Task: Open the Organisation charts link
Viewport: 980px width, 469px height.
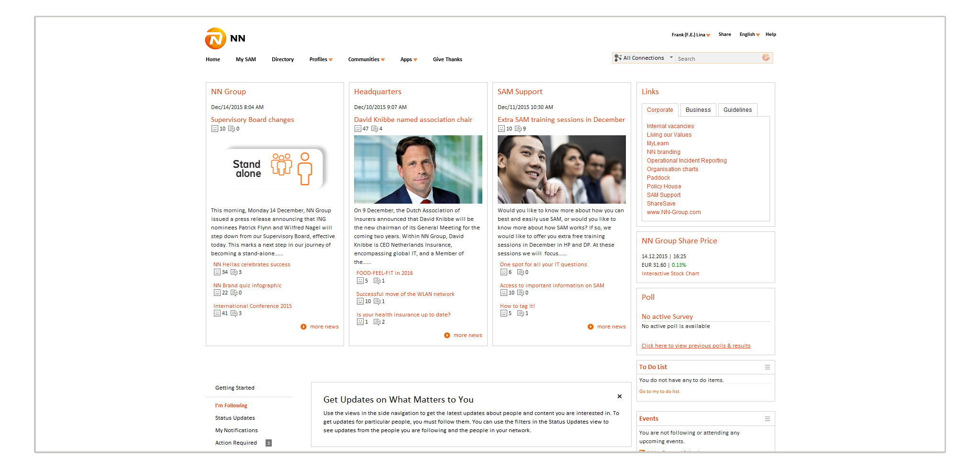Action: pyautogui.click(x=672, y=169)
